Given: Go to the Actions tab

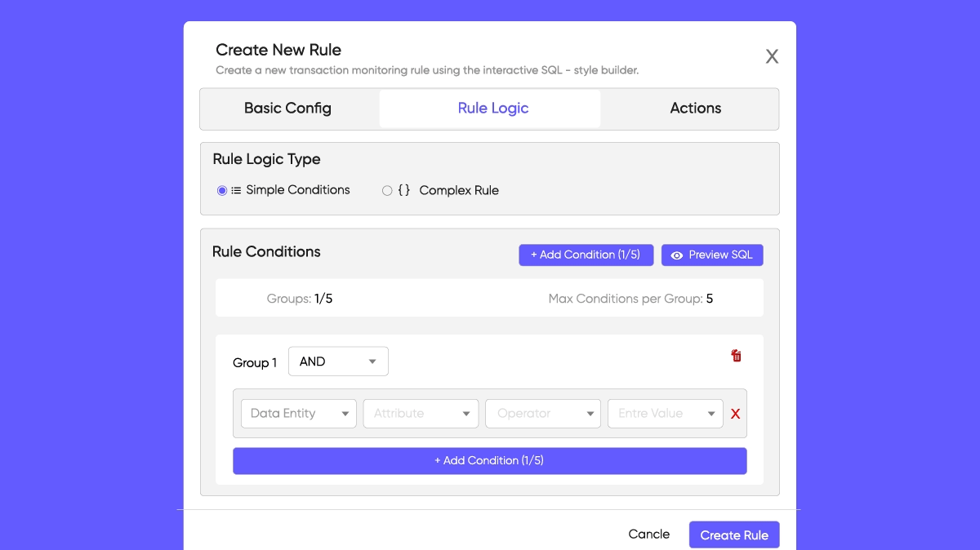Looking at the screenshot, I should (695, 109).
